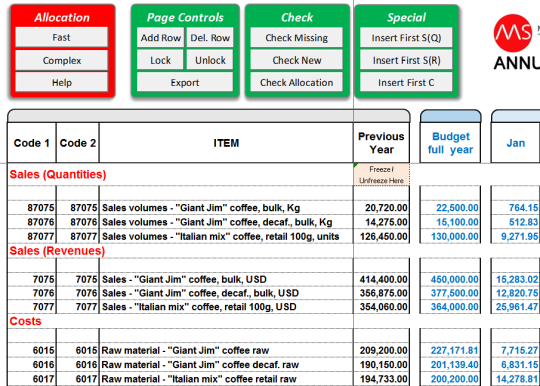
Task: Click the Sales (Quantities) section heading
Action: (x=58, y=174)
